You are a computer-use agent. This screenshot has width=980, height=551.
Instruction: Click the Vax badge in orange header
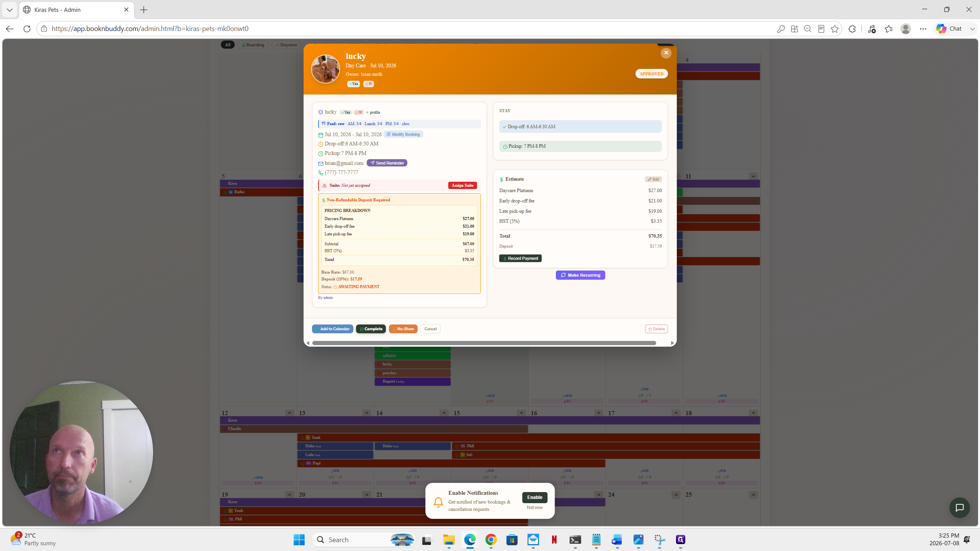tap(353, 84)
